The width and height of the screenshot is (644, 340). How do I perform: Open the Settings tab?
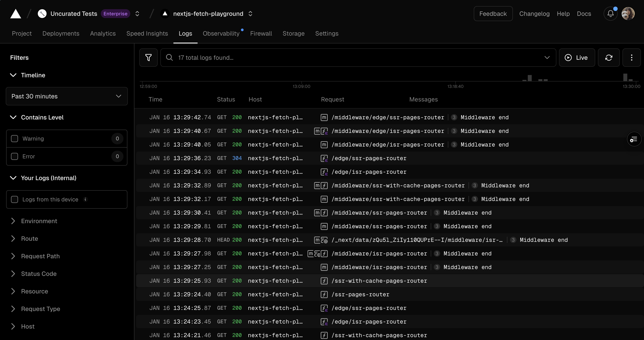click(327, 34)
